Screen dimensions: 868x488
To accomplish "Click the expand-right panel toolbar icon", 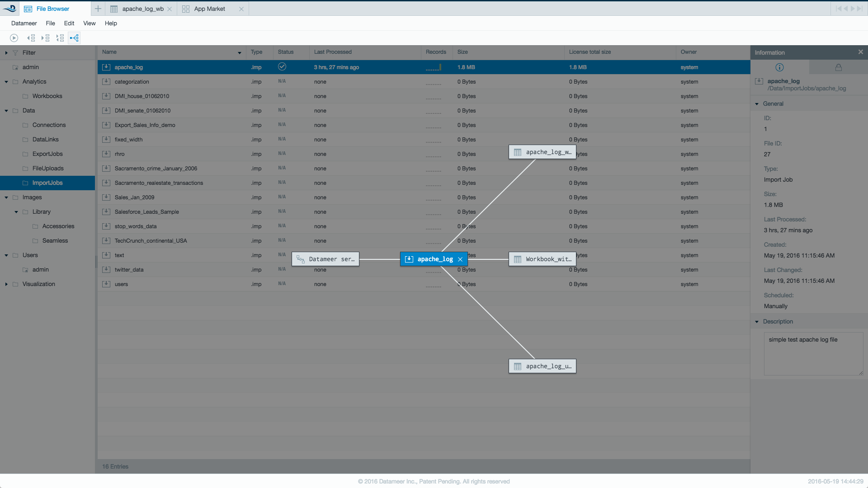I will pos(45,38).
